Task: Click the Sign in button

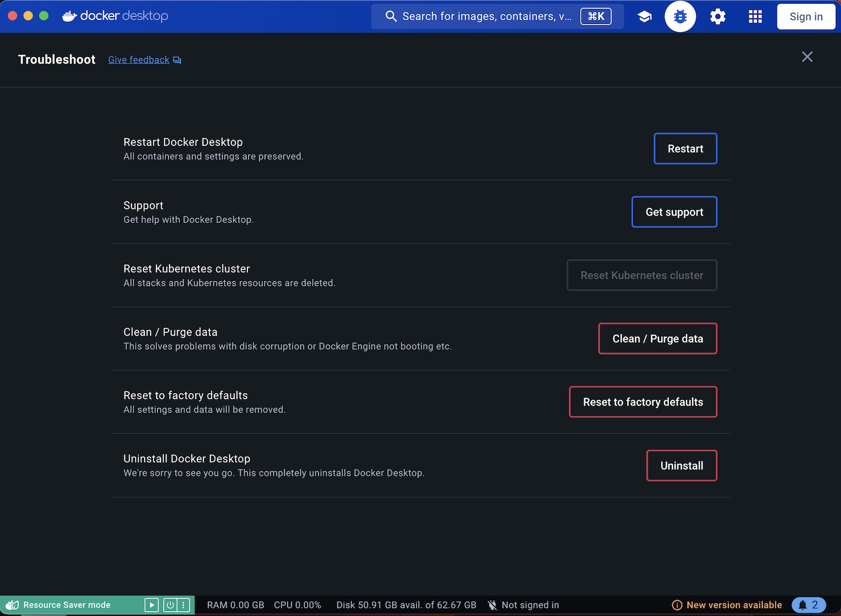Action: pyautogui.click(x=806, y=17)
